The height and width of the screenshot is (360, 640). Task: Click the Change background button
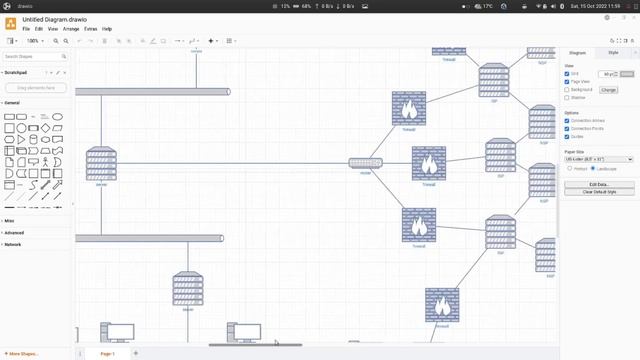(608, 90)
